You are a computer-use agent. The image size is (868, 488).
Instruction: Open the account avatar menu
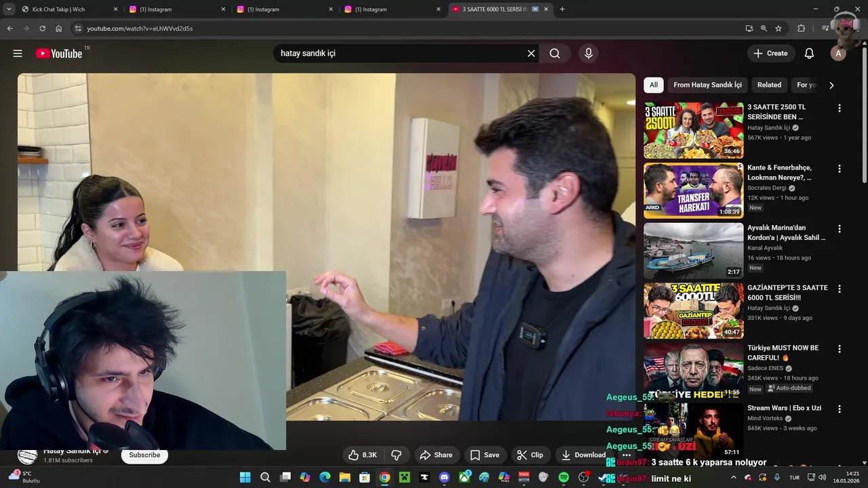pyautogui.click(x=839, y=54)
